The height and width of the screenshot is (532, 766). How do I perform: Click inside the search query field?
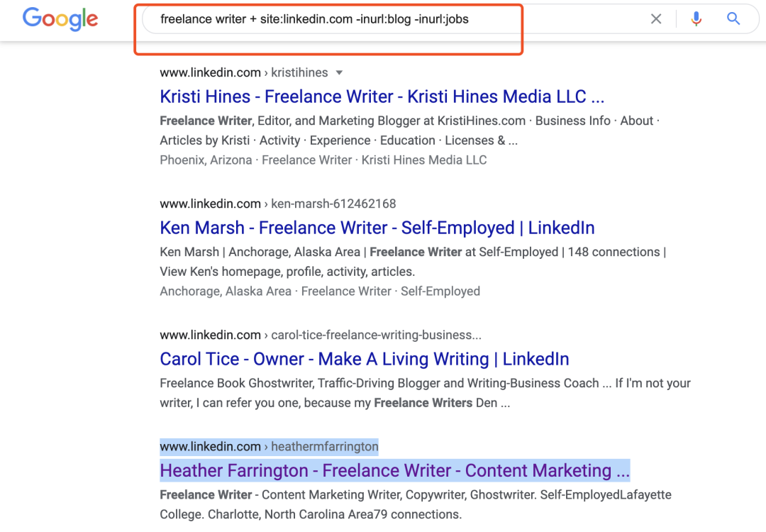click(397, 19)
